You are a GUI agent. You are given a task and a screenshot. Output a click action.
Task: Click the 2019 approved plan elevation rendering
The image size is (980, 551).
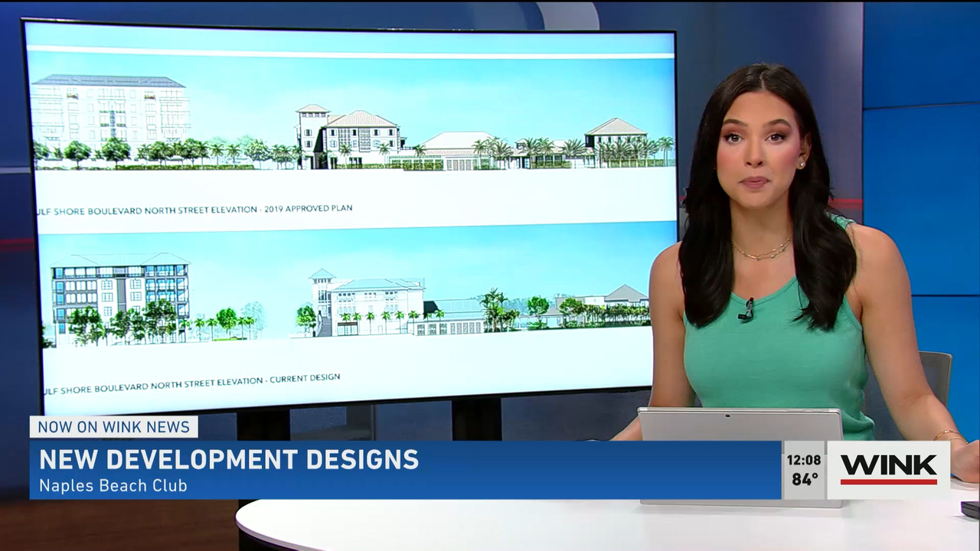(353, 122)
